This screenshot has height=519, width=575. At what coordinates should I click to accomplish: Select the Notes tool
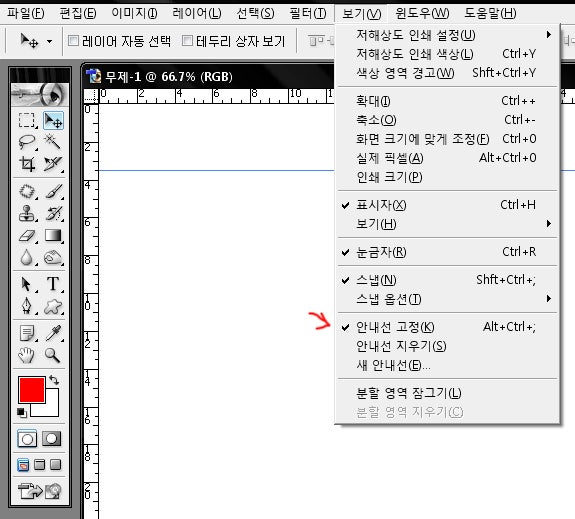pos(27,333)
